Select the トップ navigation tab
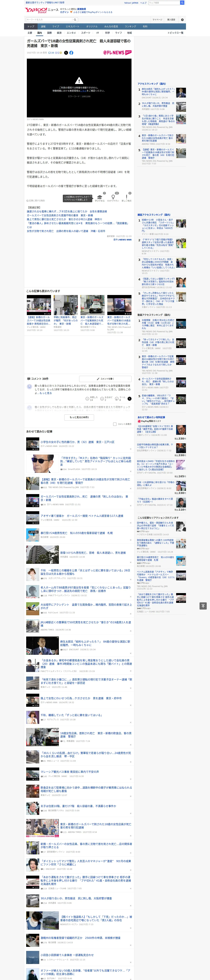 (x=31, y=27)
